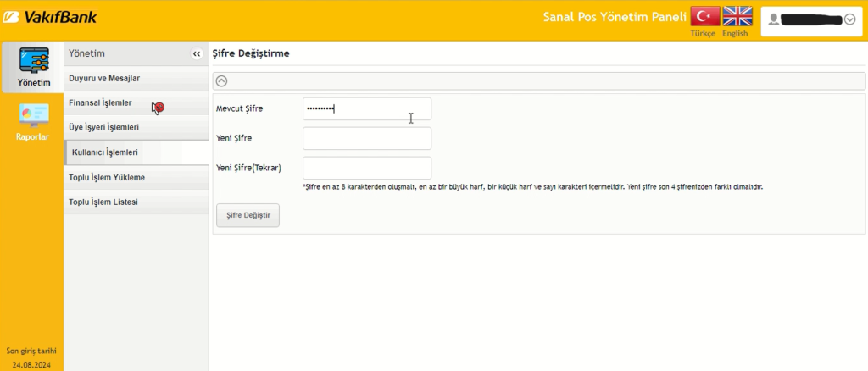Click the VakıfBank logo
The image size is (868, 371).
pos(49,16)
